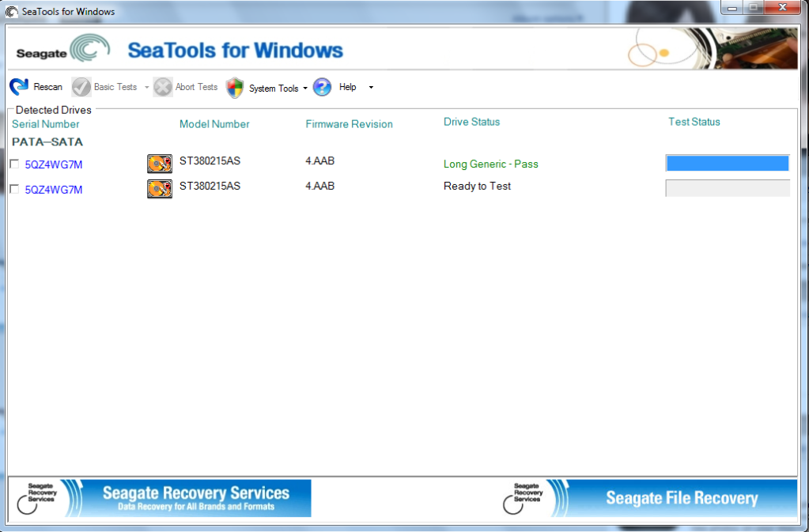Click drive icon in Long Generic - Pass row
Viewport: 809px width, 532px height.
[160, 164]
